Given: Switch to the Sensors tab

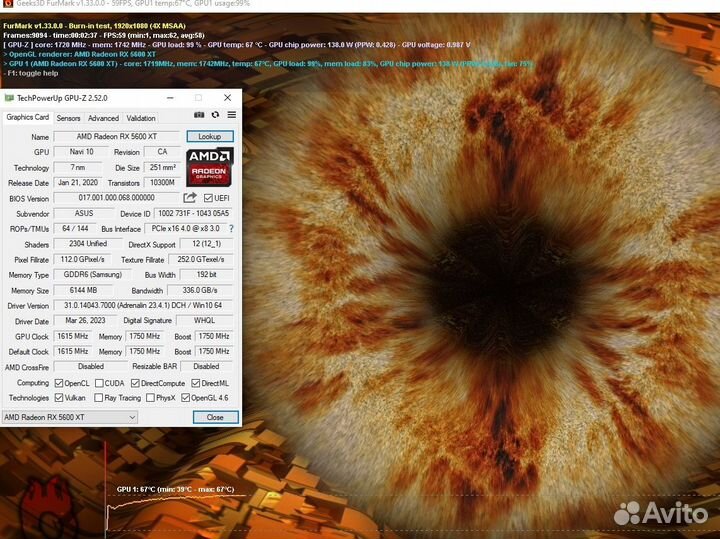Looking at the screenshot, I should pos(68,118).
